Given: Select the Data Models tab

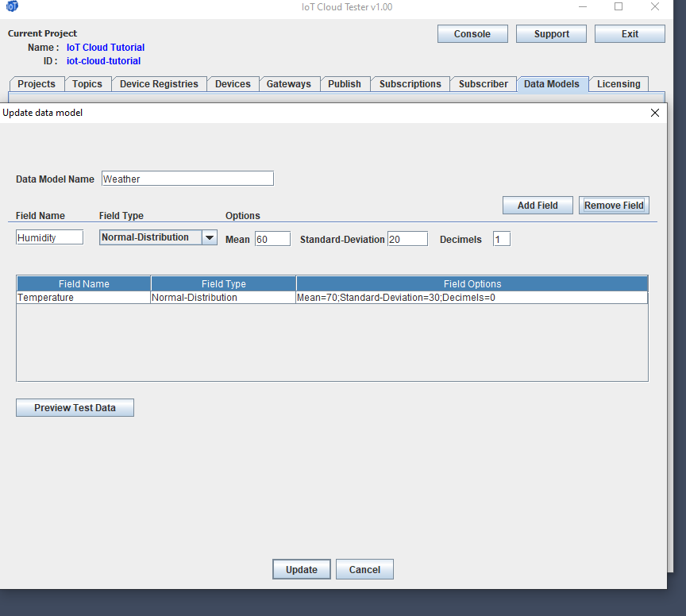Looking at the screenshot, I should click(x=552, y=84).
